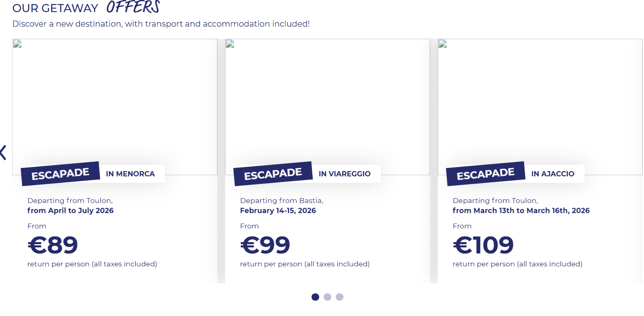Image resolution: width=644 pixels, height=316 pixels.
Task: Click the ESCAPADE badge for Ajaccio
Action: [486, 174]
